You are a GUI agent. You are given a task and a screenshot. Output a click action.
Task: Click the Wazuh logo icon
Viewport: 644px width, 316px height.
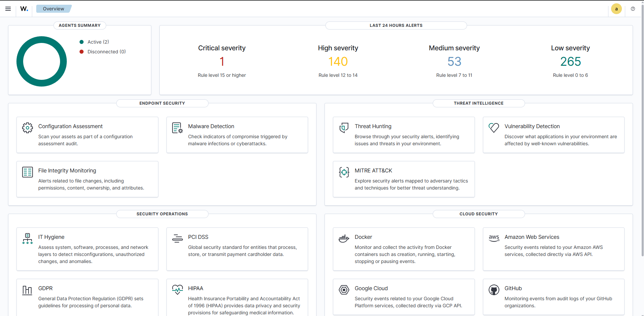tap(24, 9)
